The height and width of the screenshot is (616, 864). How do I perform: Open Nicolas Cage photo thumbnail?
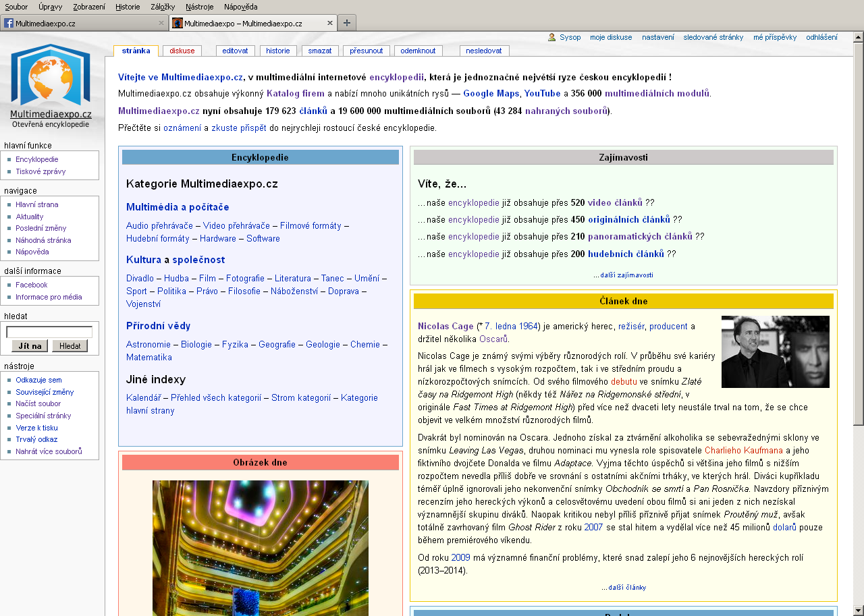click(x=775, y=352)
